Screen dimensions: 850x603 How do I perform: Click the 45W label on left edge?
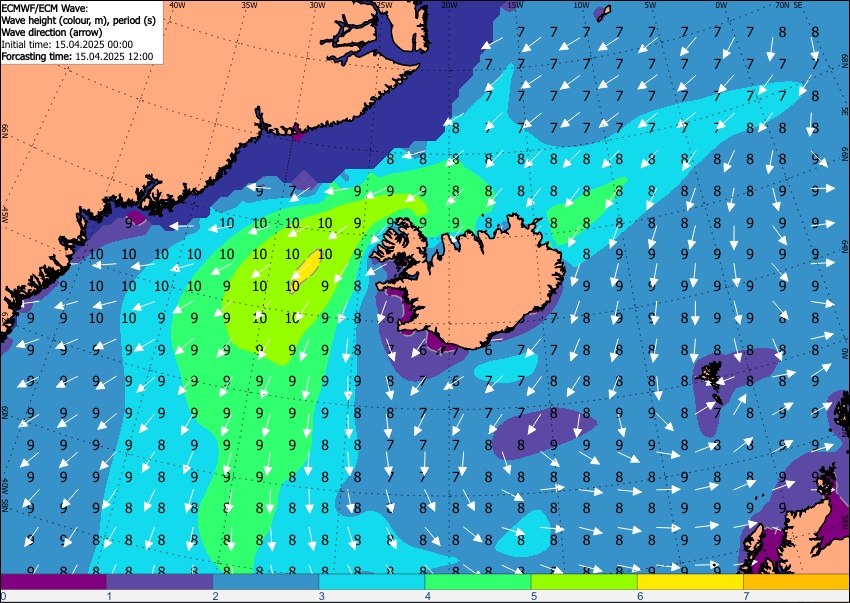5,215
